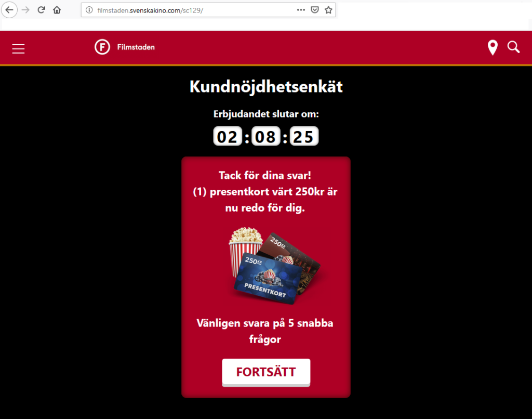Click the browser back arrow

click(x=9, y=10)
